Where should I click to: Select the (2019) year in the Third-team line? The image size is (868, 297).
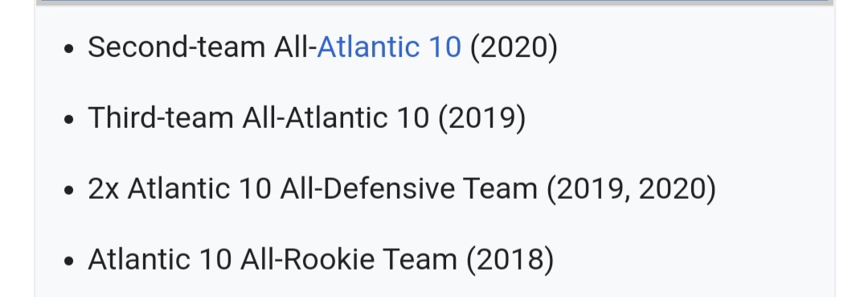(x=481, y=118)
